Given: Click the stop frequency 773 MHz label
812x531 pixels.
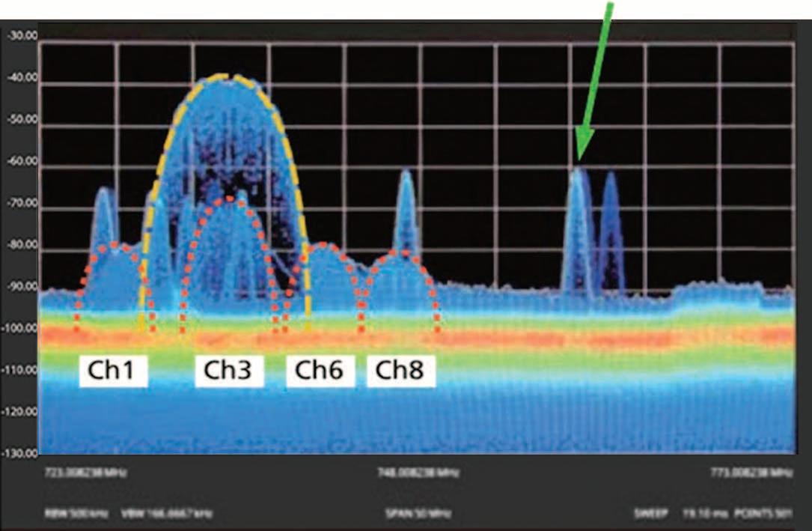Looking at the screenshot, I should click(x=751, y=473).
